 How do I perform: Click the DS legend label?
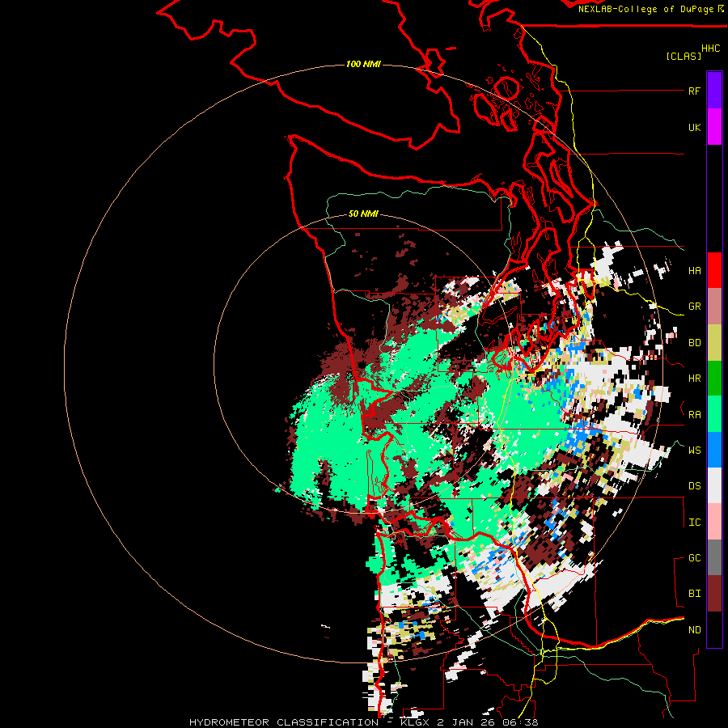point(694,486)
